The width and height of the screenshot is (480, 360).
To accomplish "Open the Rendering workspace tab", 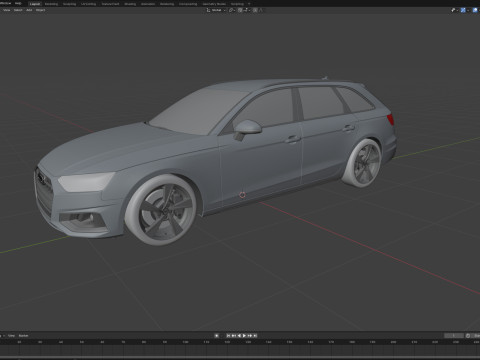I will [x=167, y=4].
